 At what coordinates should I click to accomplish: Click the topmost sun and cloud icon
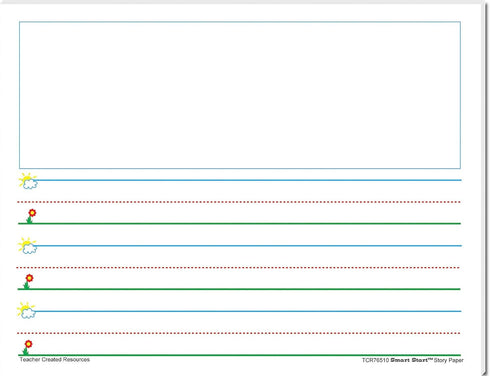(x=28, y=181)
